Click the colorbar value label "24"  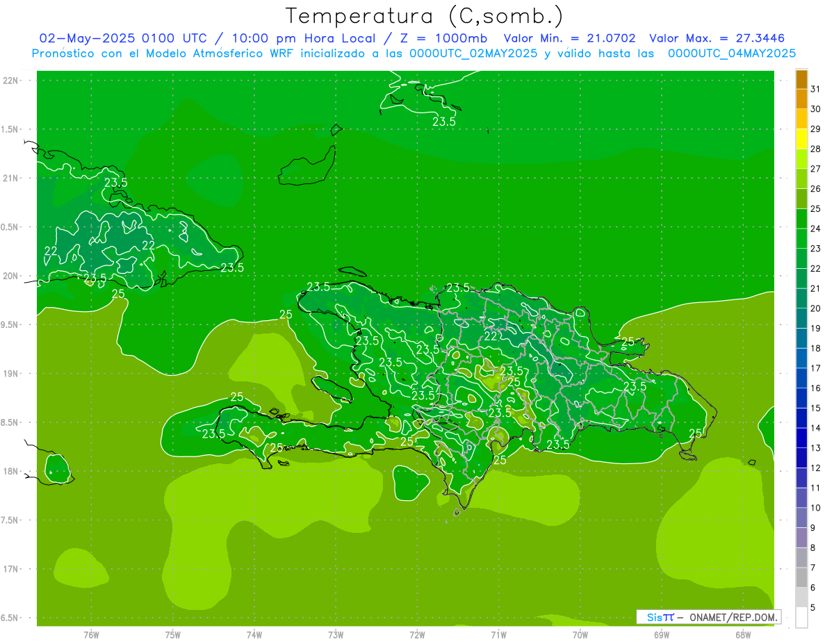[815, 229]
